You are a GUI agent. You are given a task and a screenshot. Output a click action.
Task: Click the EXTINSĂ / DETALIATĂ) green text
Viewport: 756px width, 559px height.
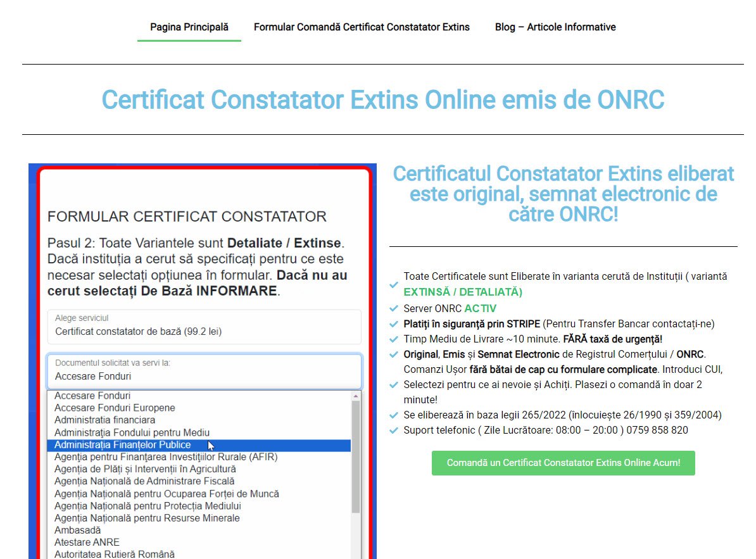[463, 292]
